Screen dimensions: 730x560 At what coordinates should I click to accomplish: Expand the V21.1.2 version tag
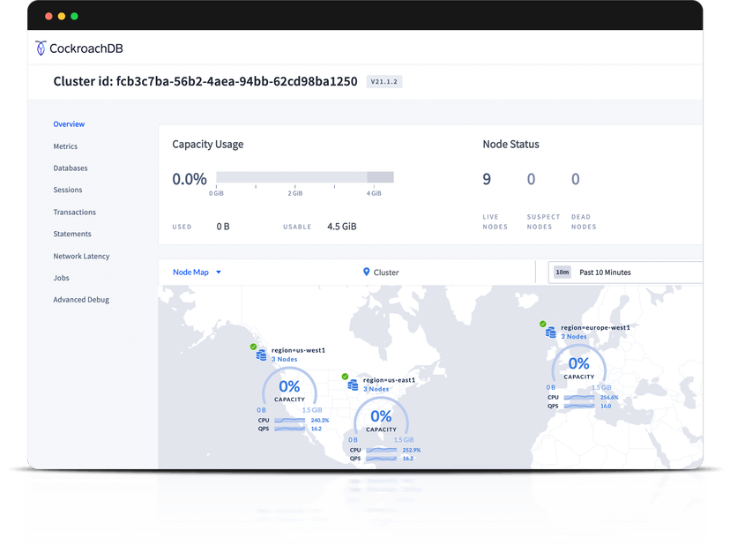[x=384, y=81]
